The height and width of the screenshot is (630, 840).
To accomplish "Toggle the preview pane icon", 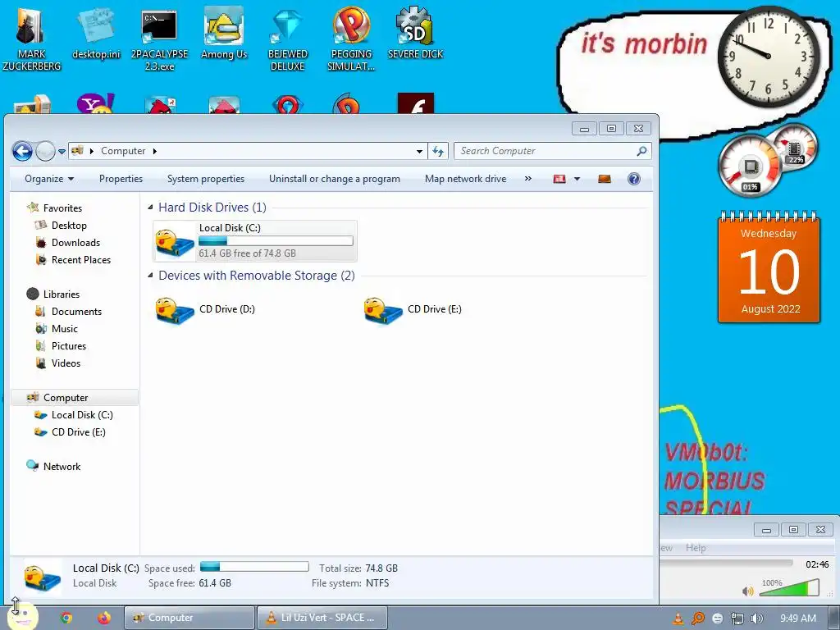I will [x=605, y=179].
